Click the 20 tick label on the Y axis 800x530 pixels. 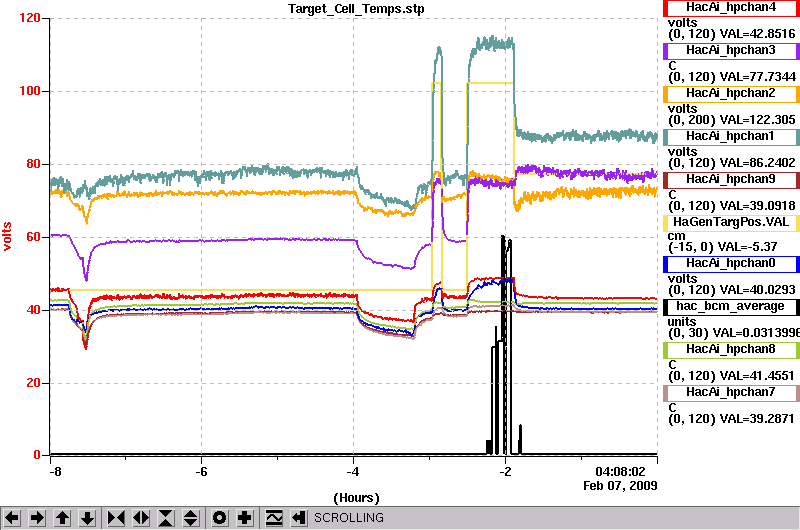tap(33, 383)
